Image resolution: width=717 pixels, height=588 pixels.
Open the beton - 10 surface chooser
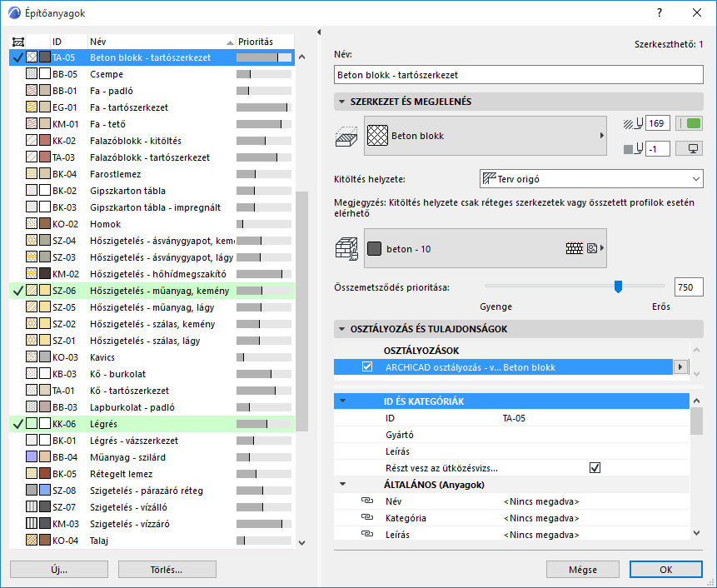point(485,248)
